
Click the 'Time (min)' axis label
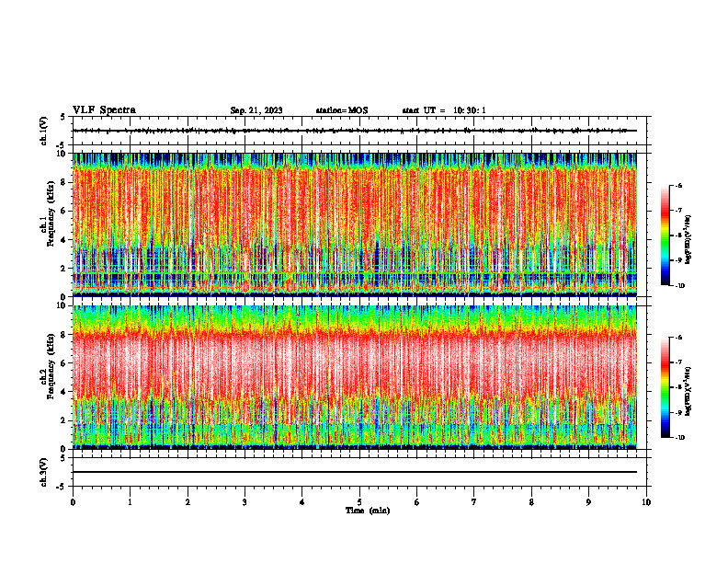368,511
